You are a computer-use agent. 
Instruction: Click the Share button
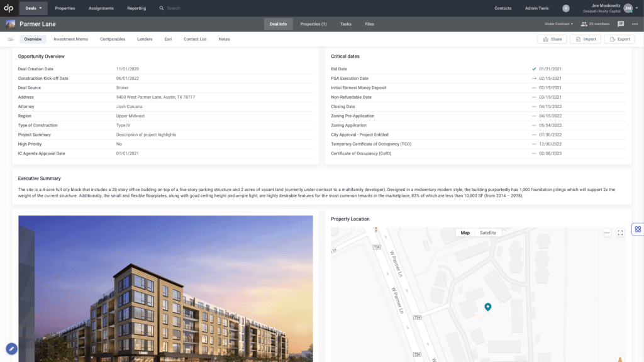tap(552, 40)
